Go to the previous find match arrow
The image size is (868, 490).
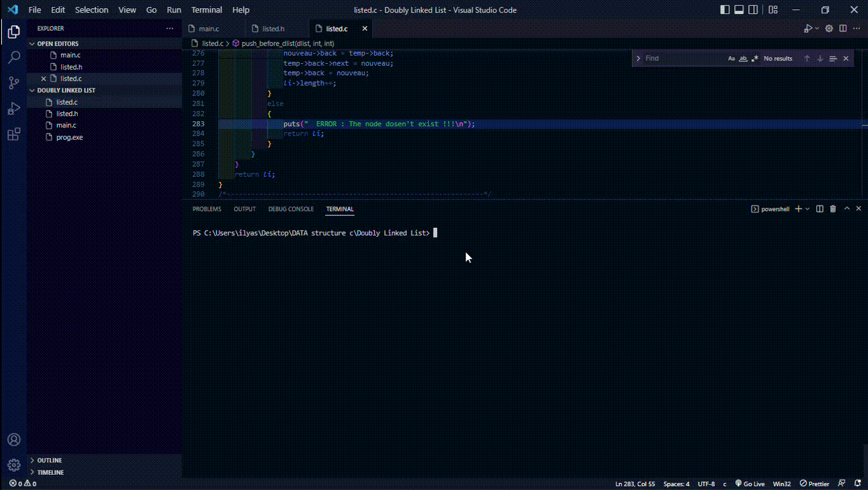click(807, 58)
